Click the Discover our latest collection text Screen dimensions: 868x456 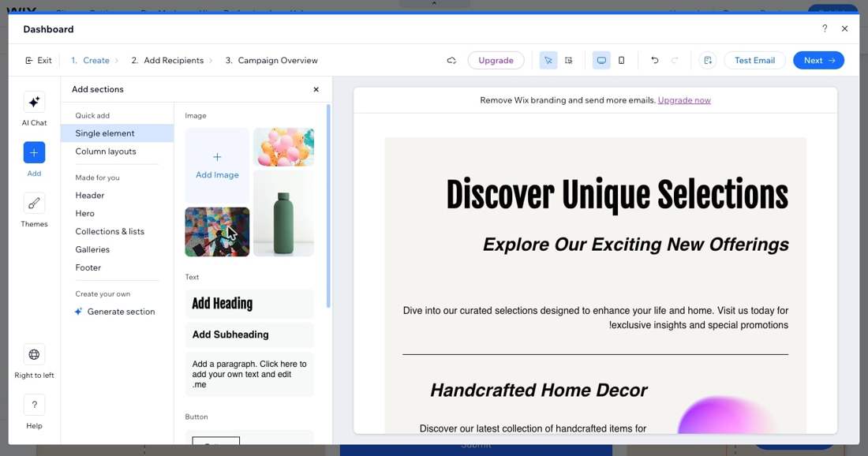click(x=533, y=428)
